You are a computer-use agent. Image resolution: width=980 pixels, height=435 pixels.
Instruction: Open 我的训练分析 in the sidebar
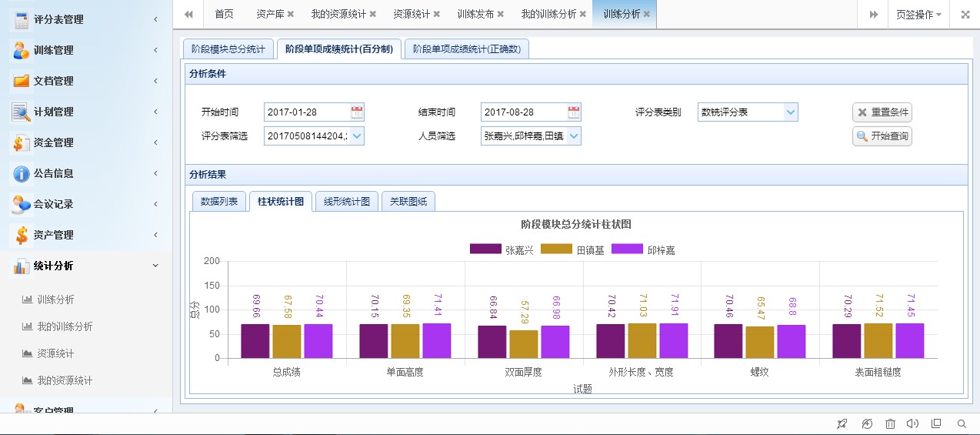click(x=65, y=326)
